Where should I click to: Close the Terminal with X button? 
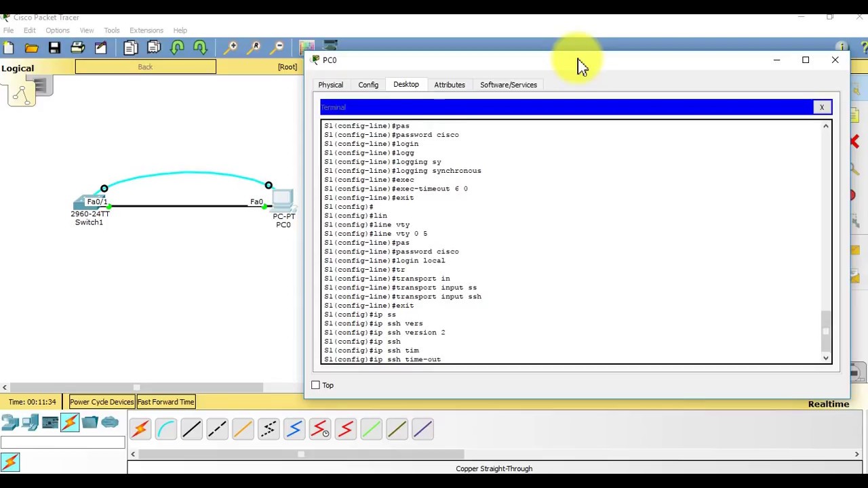(822, 107)
